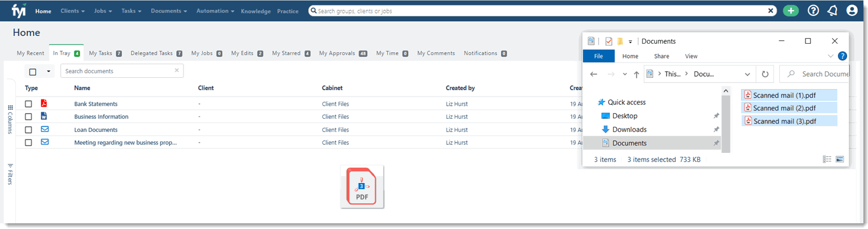Click the global search groups, clients or jobs field
868x229 pixels.
point(543,11)
